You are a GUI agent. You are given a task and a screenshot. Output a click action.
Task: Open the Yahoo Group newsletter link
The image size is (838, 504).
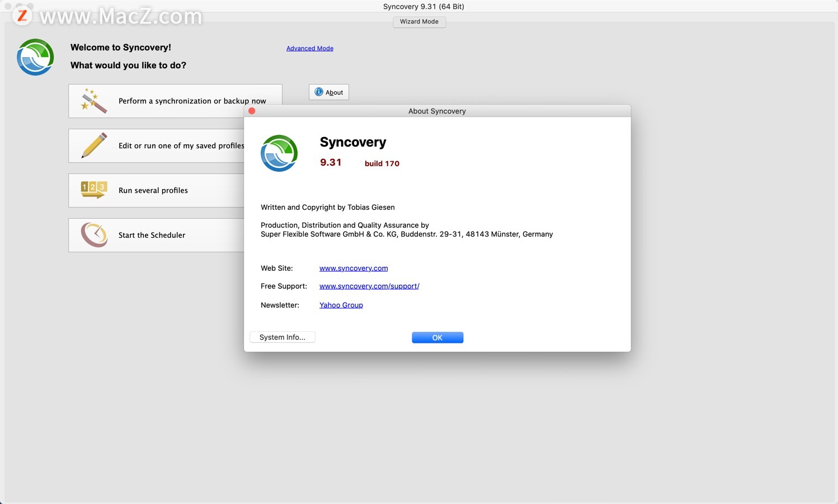(x=341, y=305)
